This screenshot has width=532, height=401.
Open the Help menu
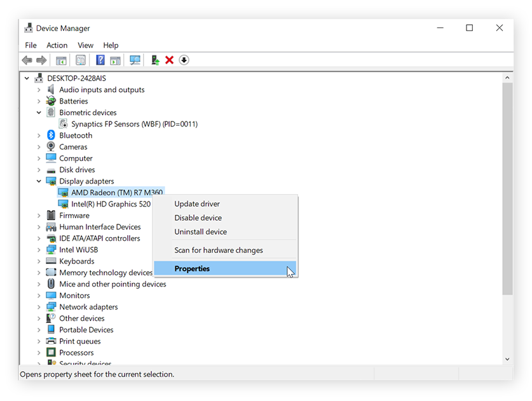click(x=111, y=45)
